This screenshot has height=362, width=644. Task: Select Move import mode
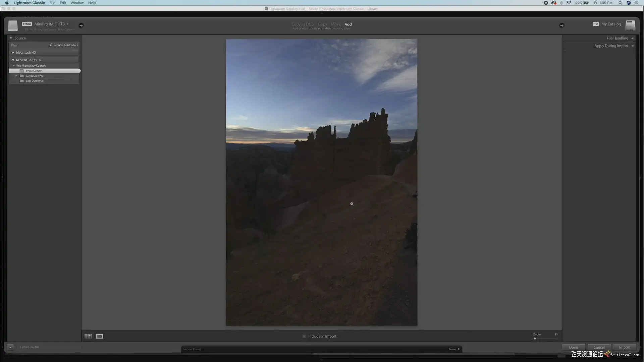(x=336, y=24)
